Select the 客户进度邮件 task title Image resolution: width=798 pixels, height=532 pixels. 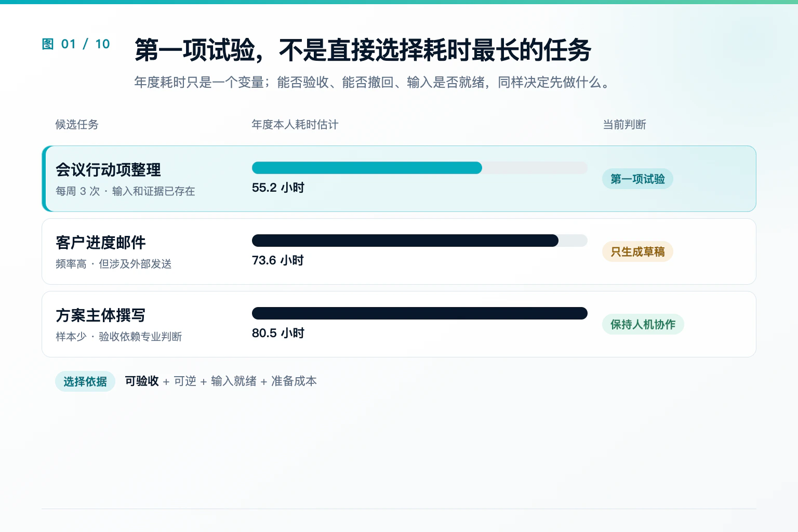pyautogui.click(x=101, y=243)
